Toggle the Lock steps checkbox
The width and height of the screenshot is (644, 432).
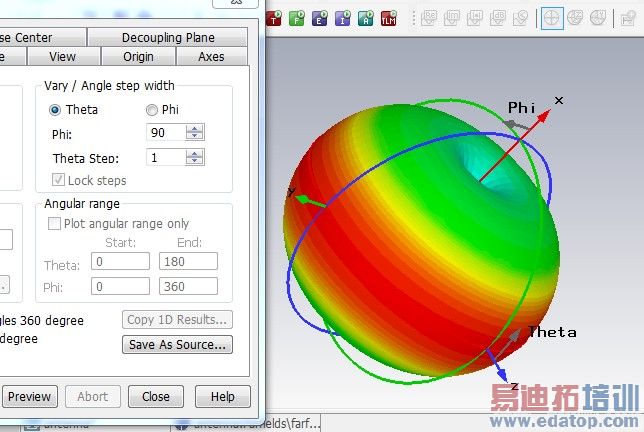coord(58,180)
